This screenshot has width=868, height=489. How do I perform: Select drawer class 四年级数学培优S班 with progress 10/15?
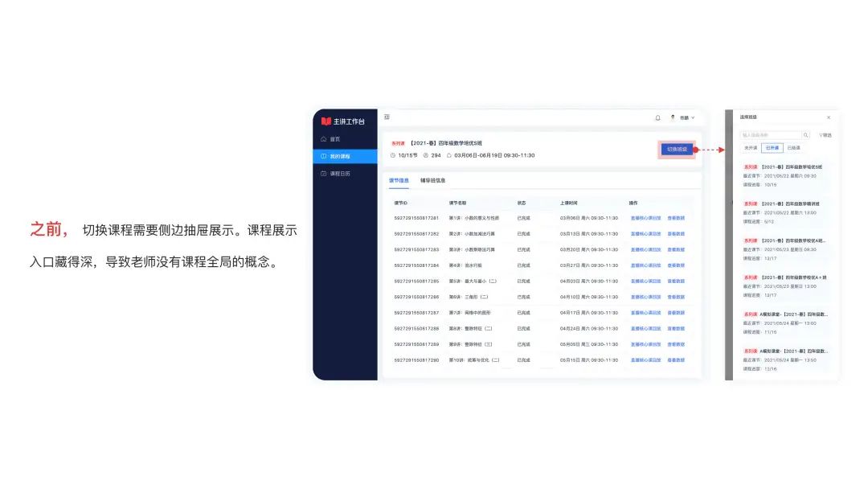(784, 175)
